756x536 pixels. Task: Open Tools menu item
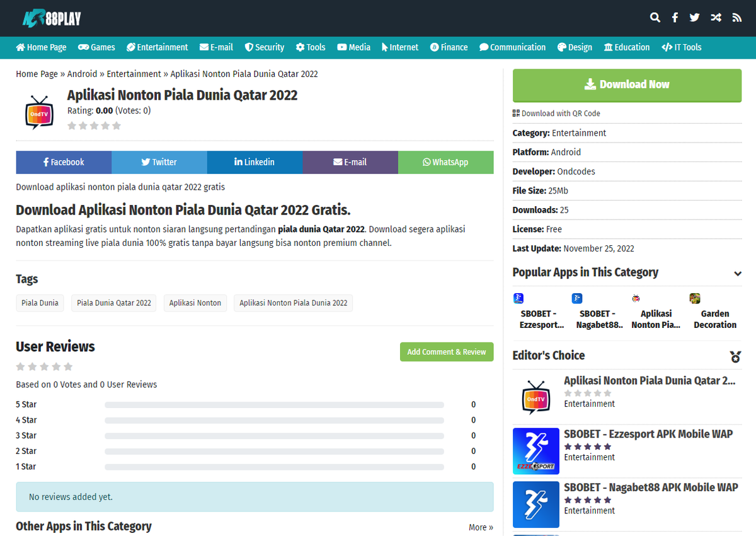[311, 47]
